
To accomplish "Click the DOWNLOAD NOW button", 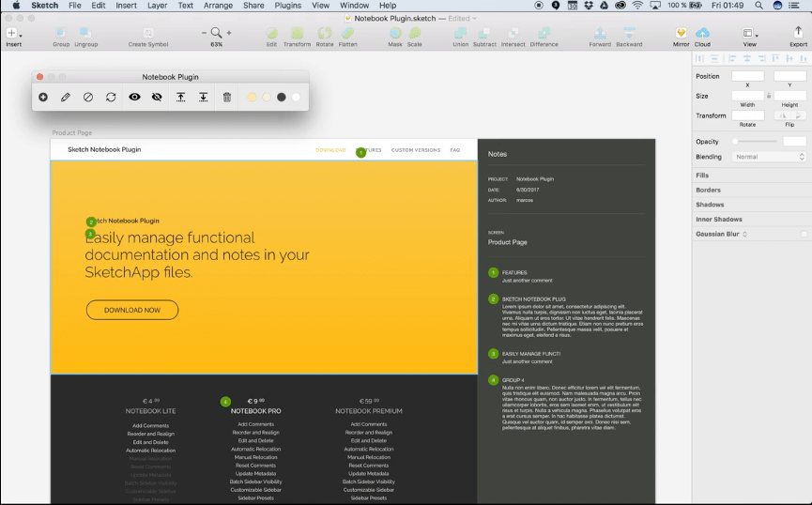I will point(132,310).
